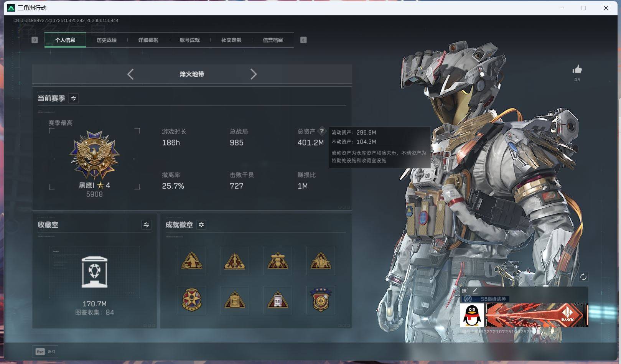Click the 727 击败干员 value
This screenshot has width=621, height=364.
click(x=237, y=186)
